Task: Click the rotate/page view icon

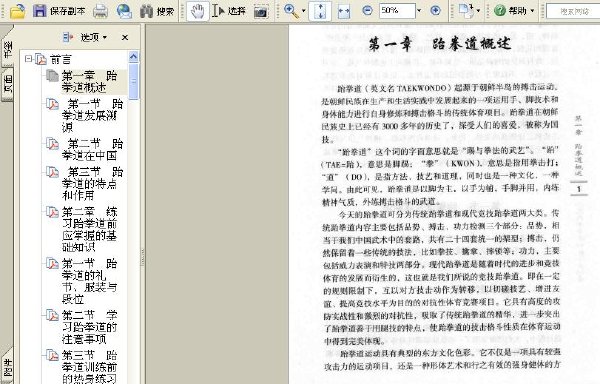Action: pos(466,11)
